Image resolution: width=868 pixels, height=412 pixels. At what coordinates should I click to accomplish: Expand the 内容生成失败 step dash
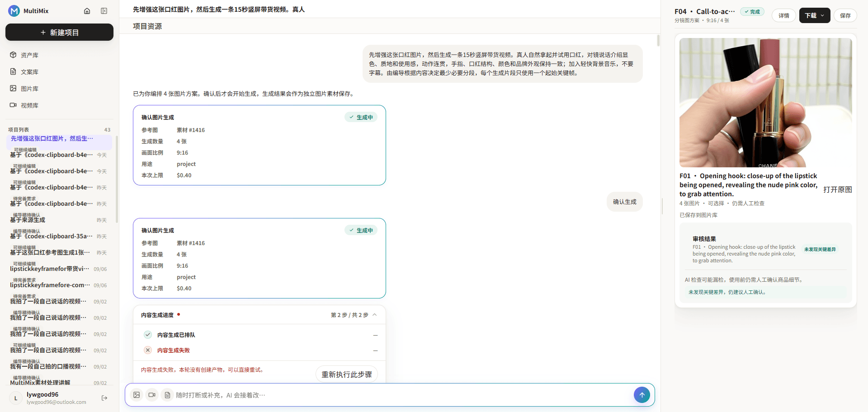click(375, 350)
